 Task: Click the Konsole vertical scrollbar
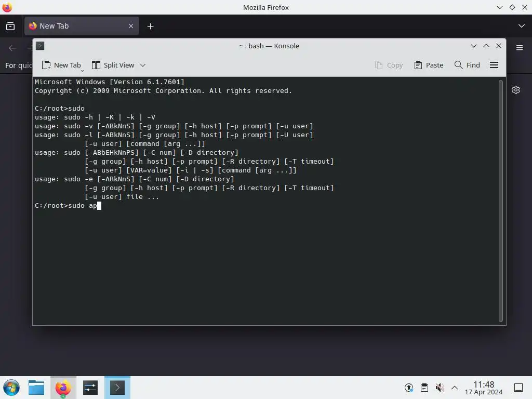(501, 201)
